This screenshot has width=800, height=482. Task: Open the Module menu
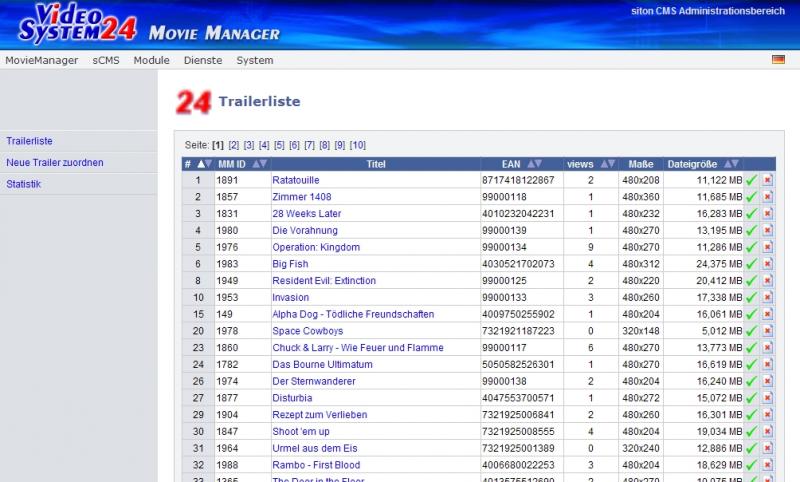click(152, 60)
